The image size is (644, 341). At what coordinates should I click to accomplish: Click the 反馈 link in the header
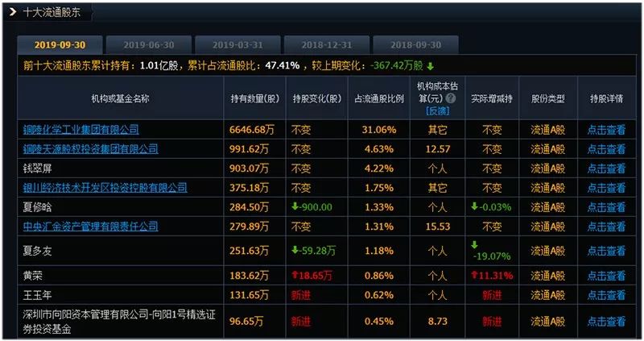[437, 111]
